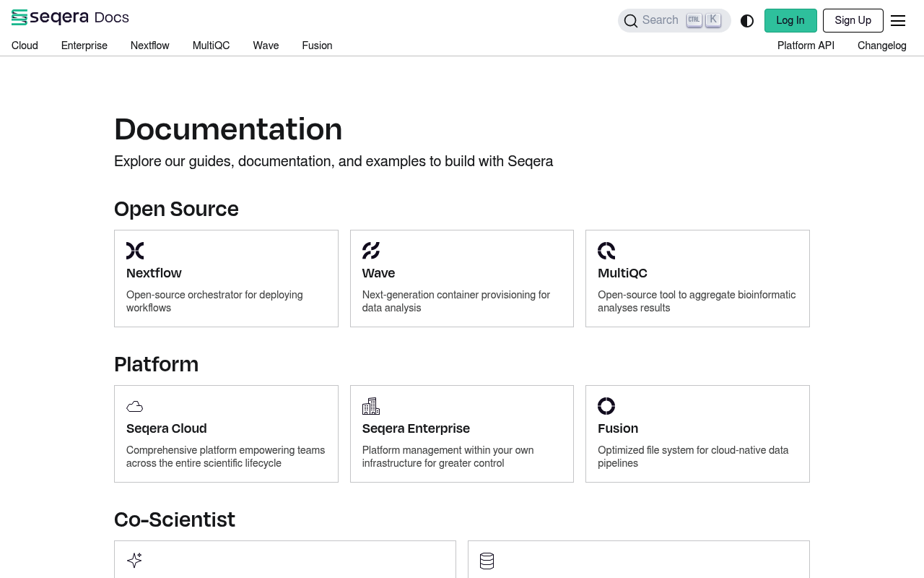Click 'Explore our guides, documentation' subtitle text
This screenshot has height=578, width=924.
click(x=334, y=161)
